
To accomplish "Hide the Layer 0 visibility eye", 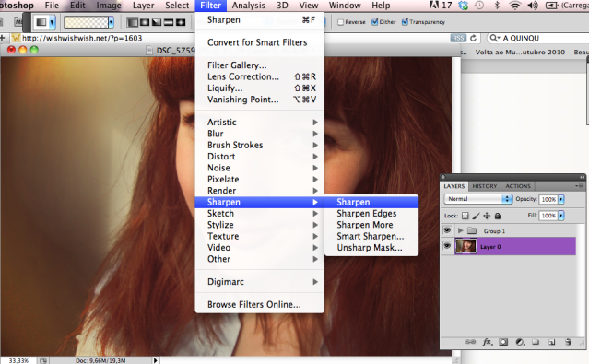I will point(447,246).
